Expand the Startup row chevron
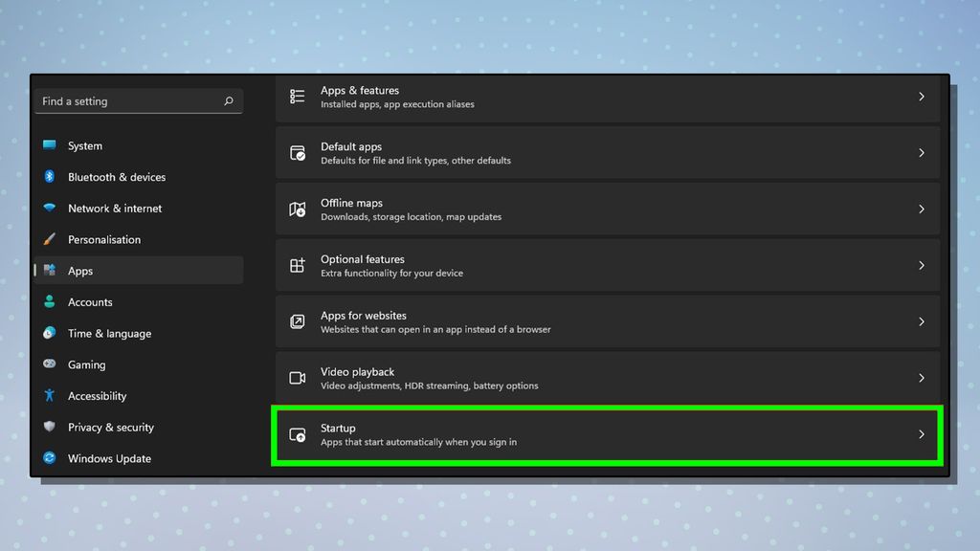 [x=921, y=434]
